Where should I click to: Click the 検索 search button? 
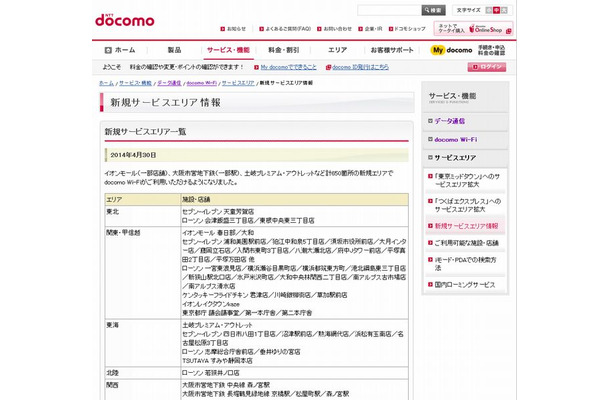coord(433,10)
